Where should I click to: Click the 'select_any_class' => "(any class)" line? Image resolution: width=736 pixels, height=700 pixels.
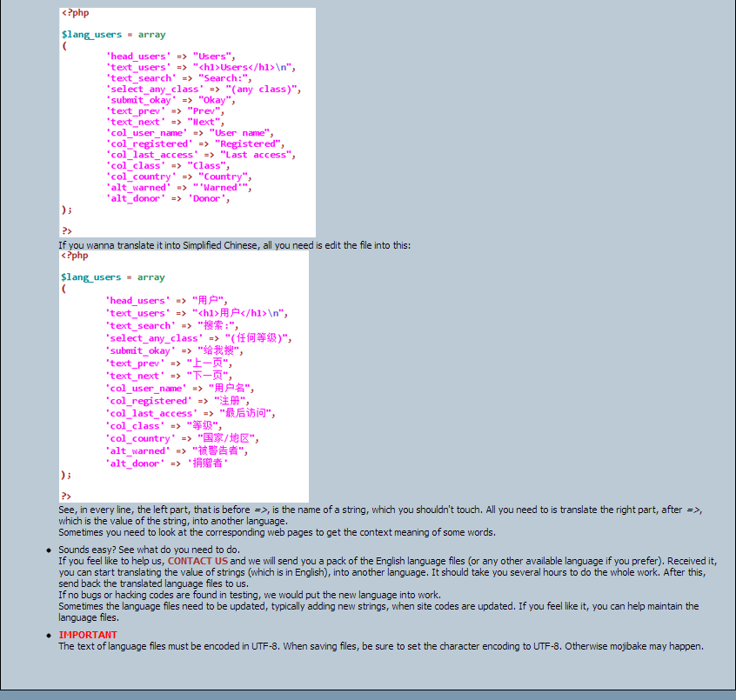pyautogui.click(x=204, y=90)
